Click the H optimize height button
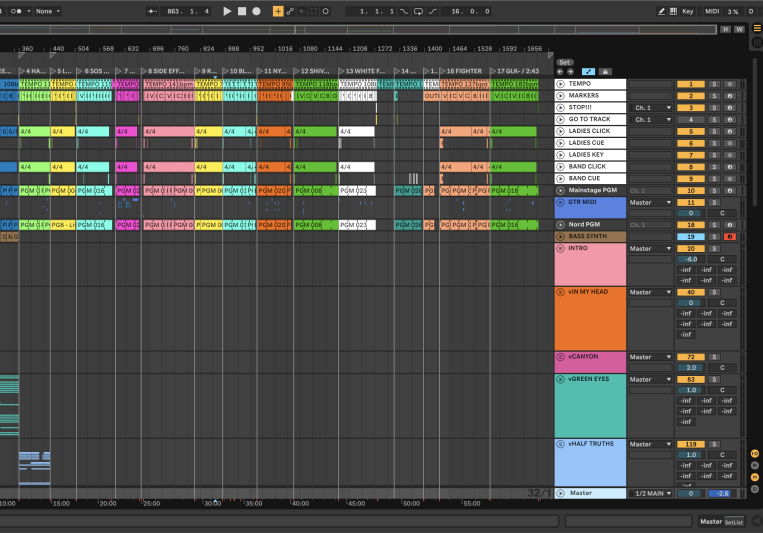The width and height of the screenshot is (763, 533). click(726, 29)
